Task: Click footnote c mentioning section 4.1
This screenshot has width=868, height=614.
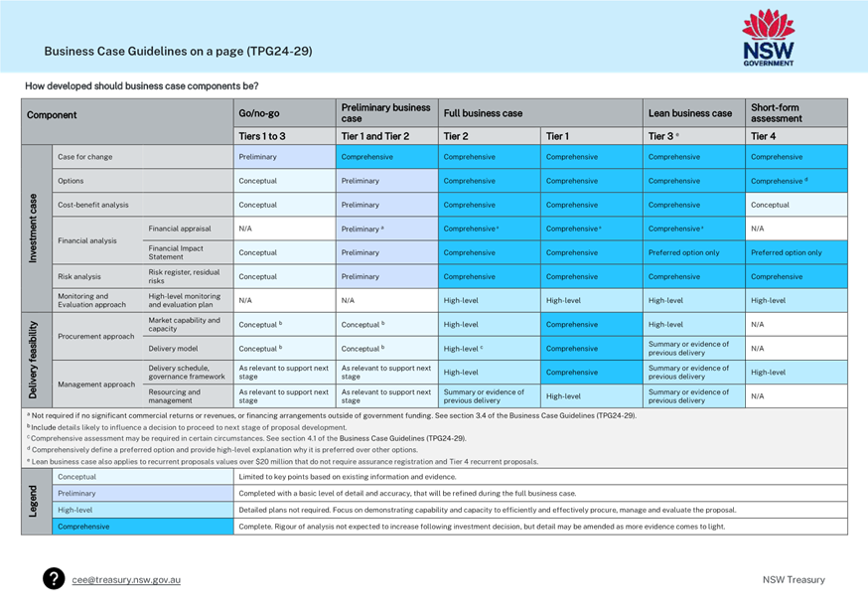Action: click(246, 438)
